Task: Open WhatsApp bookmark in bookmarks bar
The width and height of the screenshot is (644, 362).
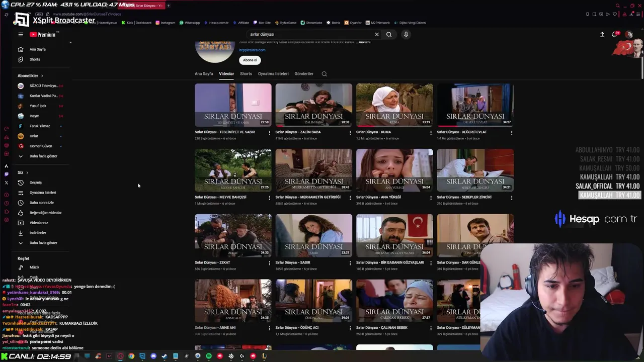Action: pyautogui.click(x=190, y=23)
